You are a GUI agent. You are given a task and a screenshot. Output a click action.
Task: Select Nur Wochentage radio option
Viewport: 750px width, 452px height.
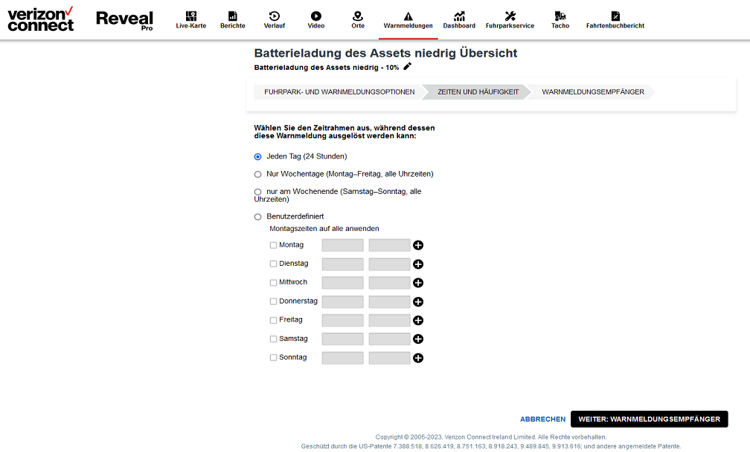[258, 175]
